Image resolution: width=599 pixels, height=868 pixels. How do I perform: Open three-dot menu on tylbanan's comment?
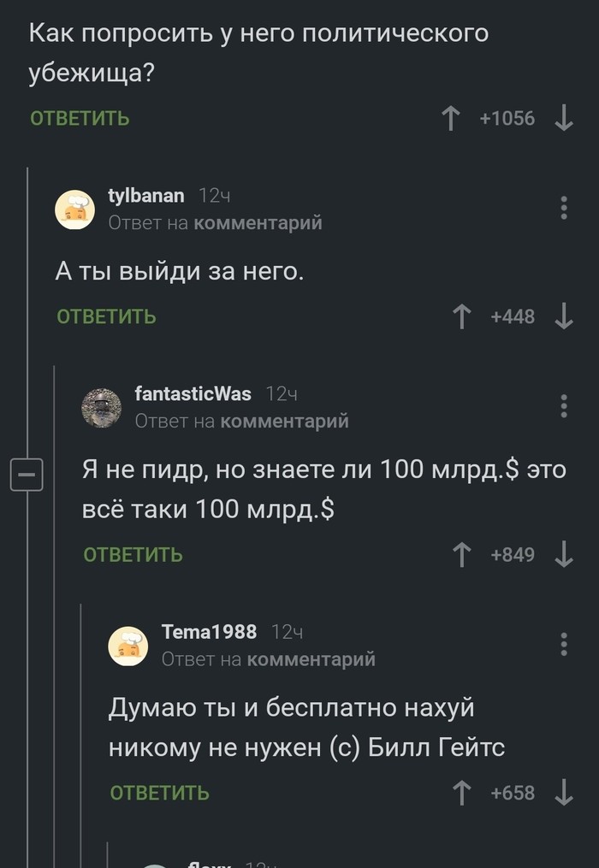563,208
